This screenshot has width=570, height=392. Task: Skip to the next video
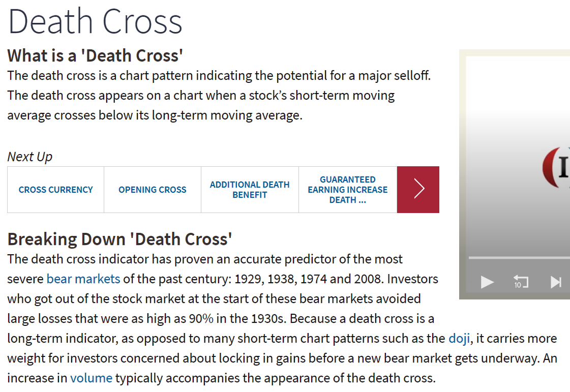coord(556,282)
